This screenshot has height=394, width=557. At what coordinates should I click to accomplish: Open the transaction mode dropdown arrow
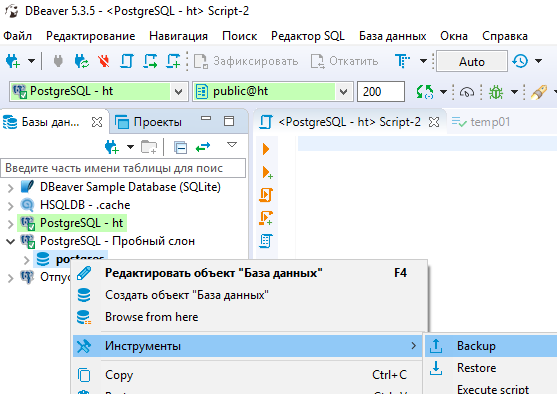tap(423, 61)
